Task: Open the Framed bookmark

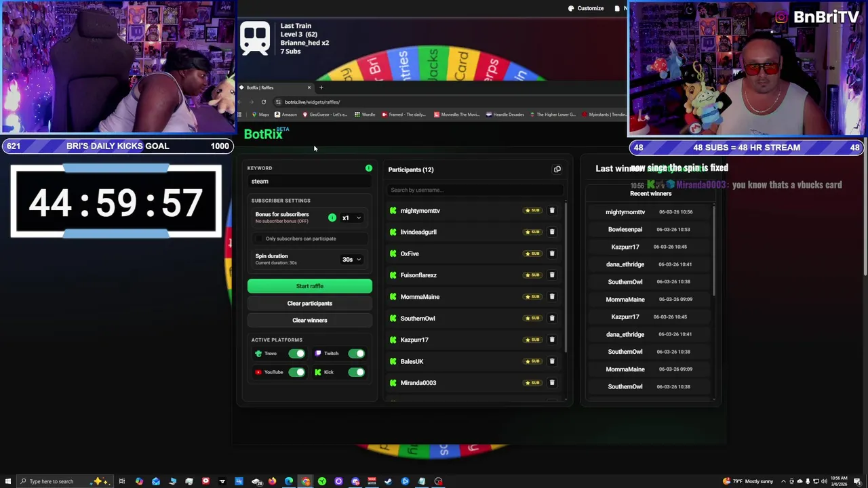Action: [403, 115]
